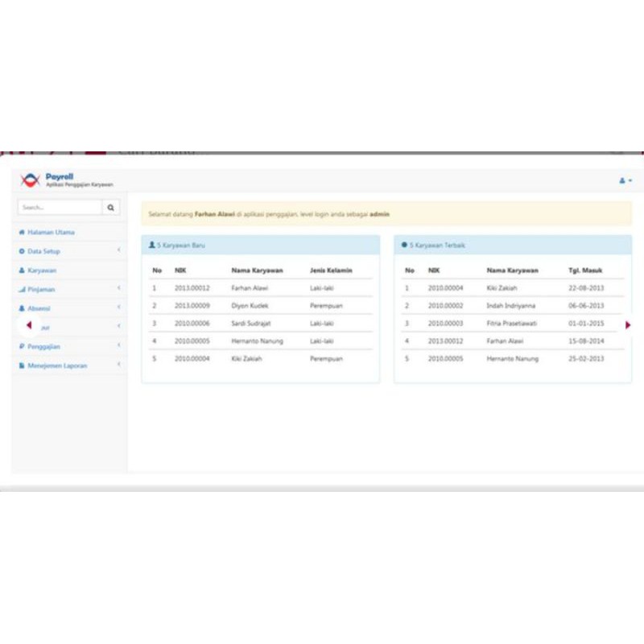Click the gear icon next to Data Setup
This screenshot has width=644, height=644.
(x=21, y=251)
